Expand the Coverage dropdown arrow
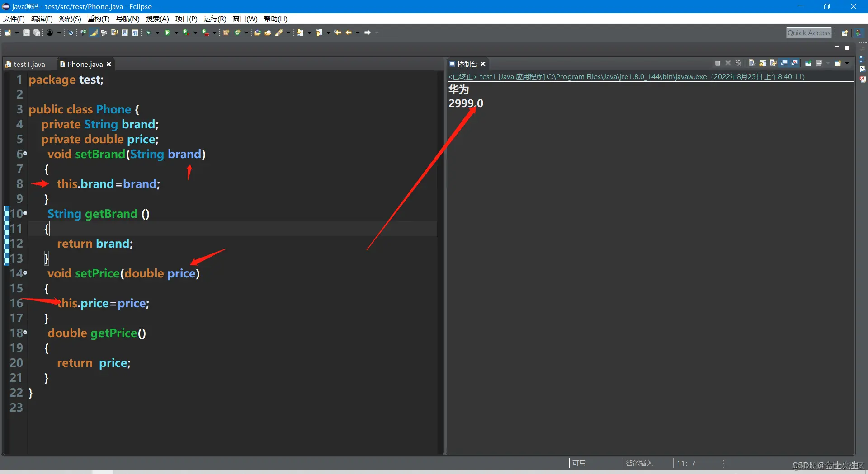Screen dimensions: 868x474 195,33
